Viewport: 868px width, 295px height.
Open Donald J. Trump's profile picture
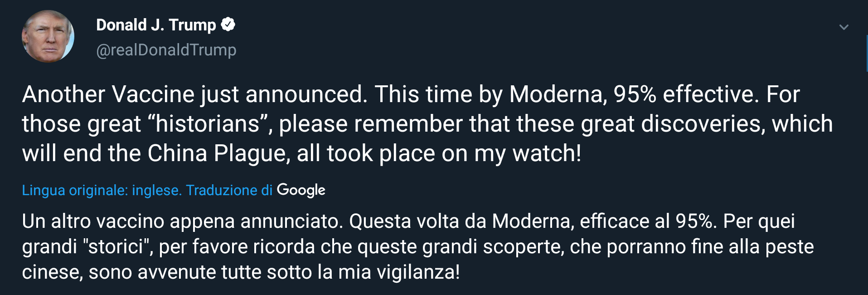tap(48, 36)
